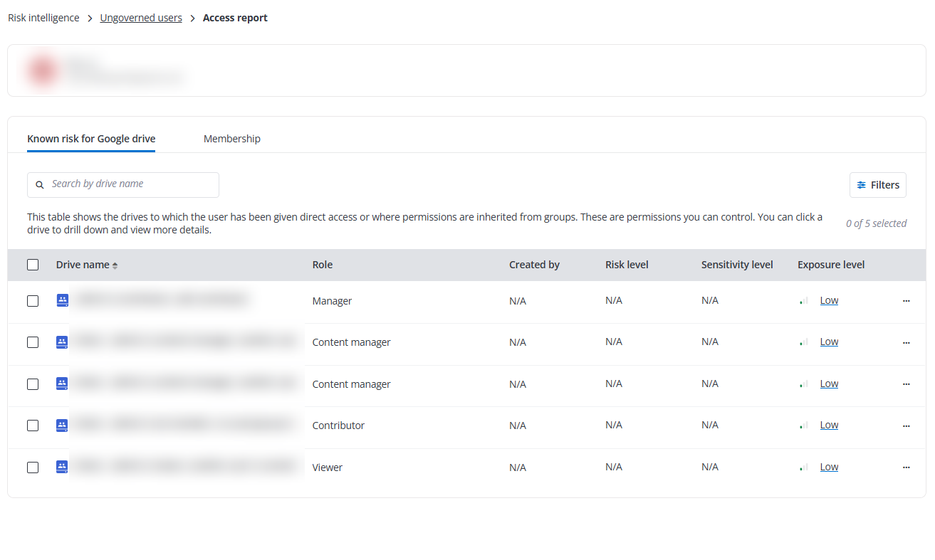This screenshot has width=935, height=560.
Task: Expand options for first Content manager row
Action: [x=906, y=342]
